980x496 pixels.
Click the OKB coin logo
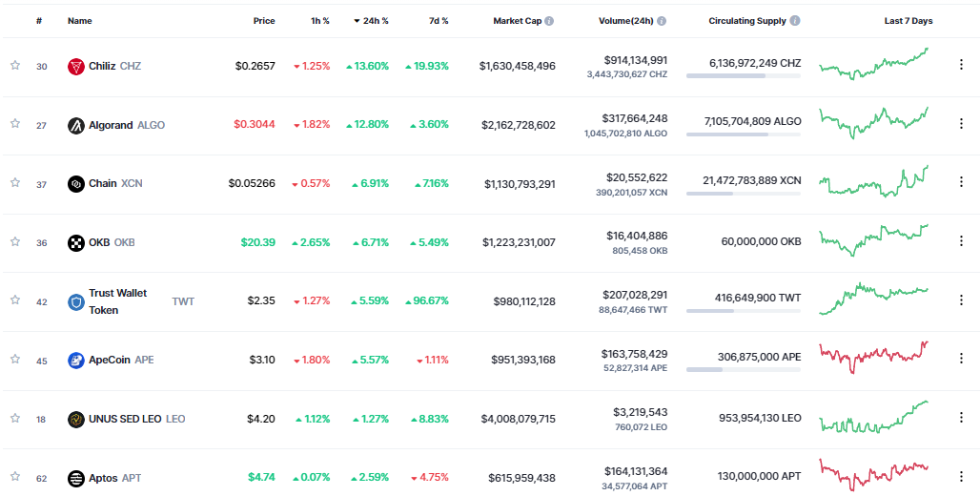(75, 242)
